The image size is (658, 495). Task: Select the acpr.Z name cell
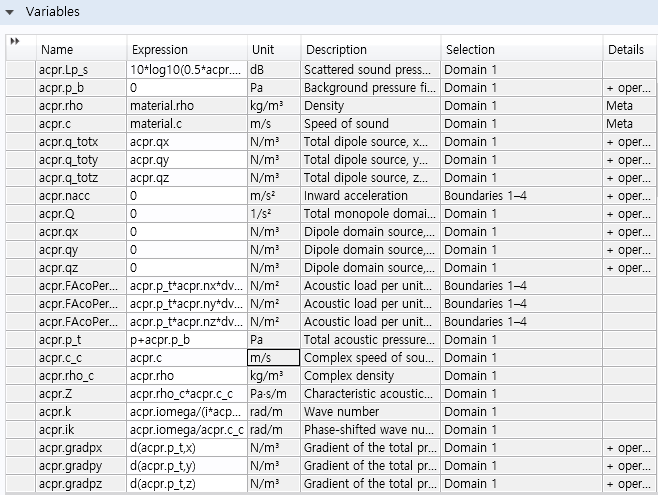(81, 394)
